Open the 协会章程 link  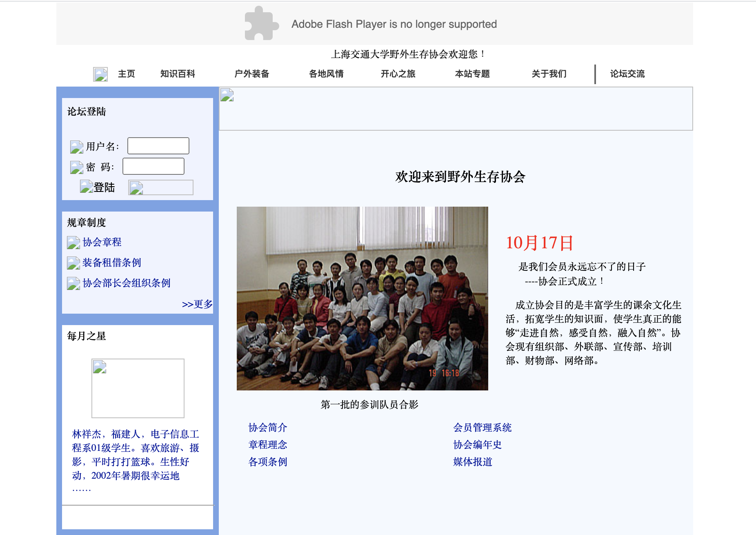[x=102, y=242]
